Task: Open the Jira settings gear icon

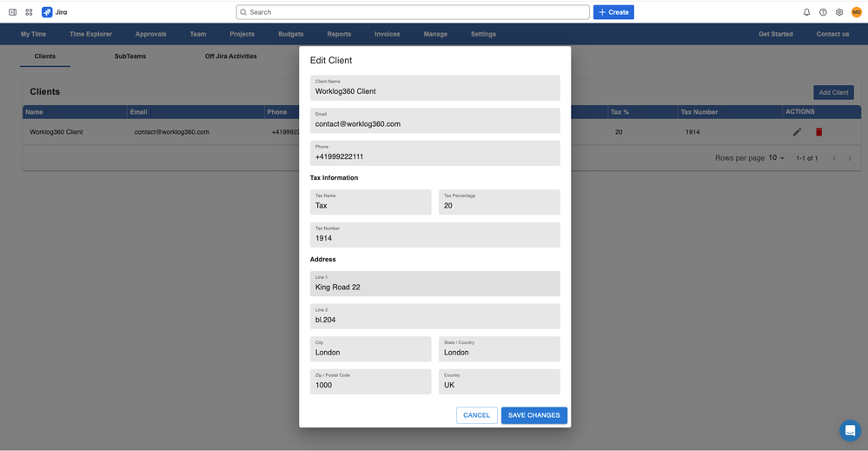Action: tap(839, 12)
